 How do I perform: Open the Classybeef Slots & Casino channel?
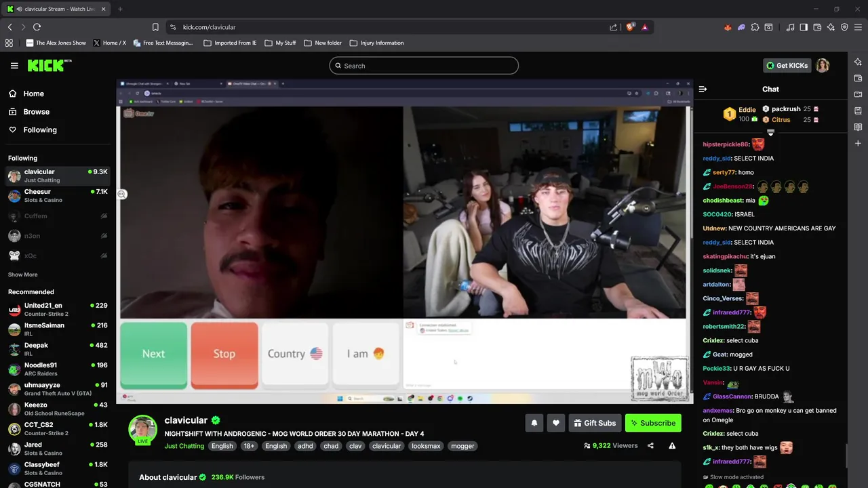click(x=58, y=468)
